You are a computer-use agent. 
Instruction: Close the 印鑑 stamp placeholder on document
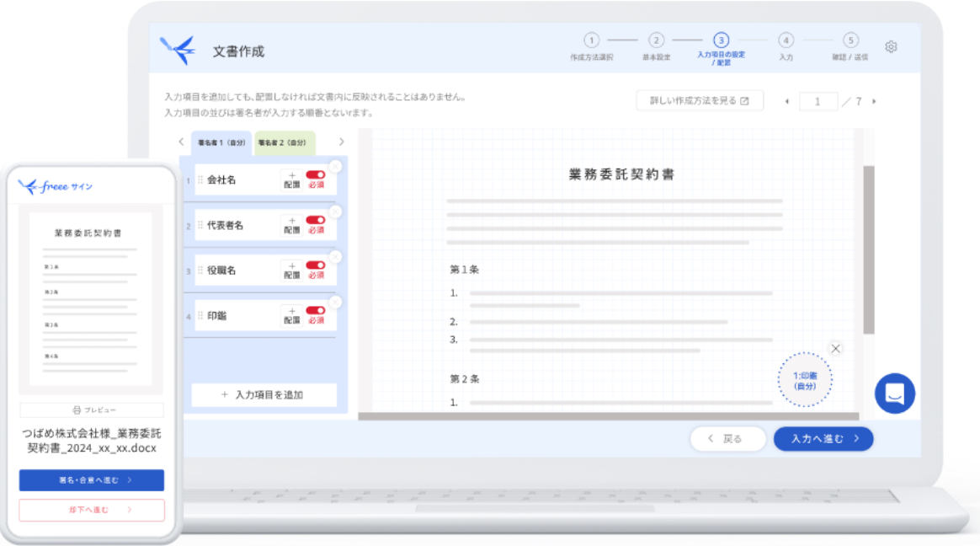(835, 349)
